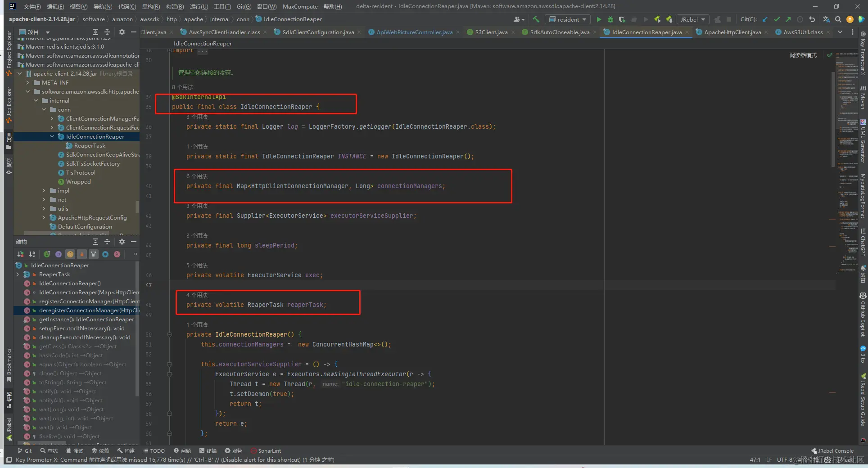Viewport: 868px width, 468px height.
Task: Expand ReaperTask in the Structure tree
Action: coord(18,274)
